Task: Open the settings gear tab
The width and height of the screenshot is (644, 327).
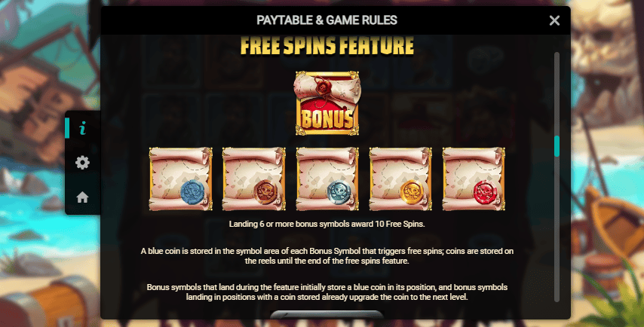Action: [x=82, y=163]
